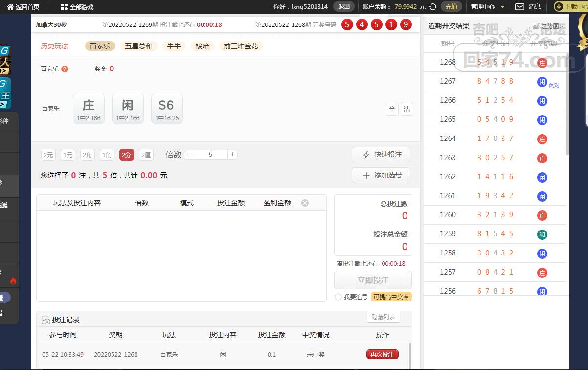Click the download center arrow icon
The image size is (588, 370).
558,7
